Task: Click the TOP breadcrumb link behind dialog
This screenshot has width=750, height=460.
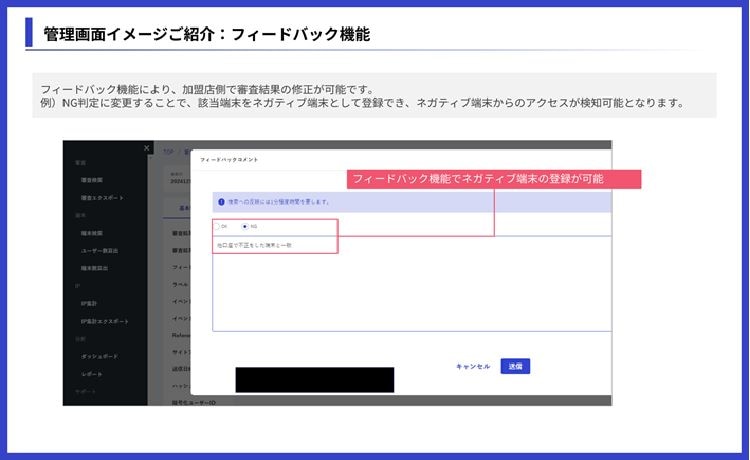Action: click(168, 152)
